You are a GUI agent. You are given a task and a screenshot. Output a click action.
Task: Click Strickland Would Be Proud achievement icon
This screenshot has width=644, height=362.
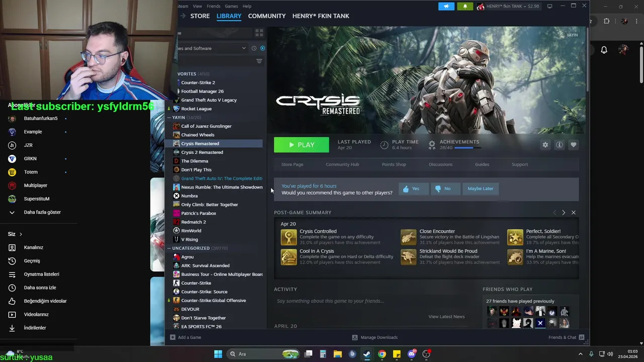pos(409,257)
